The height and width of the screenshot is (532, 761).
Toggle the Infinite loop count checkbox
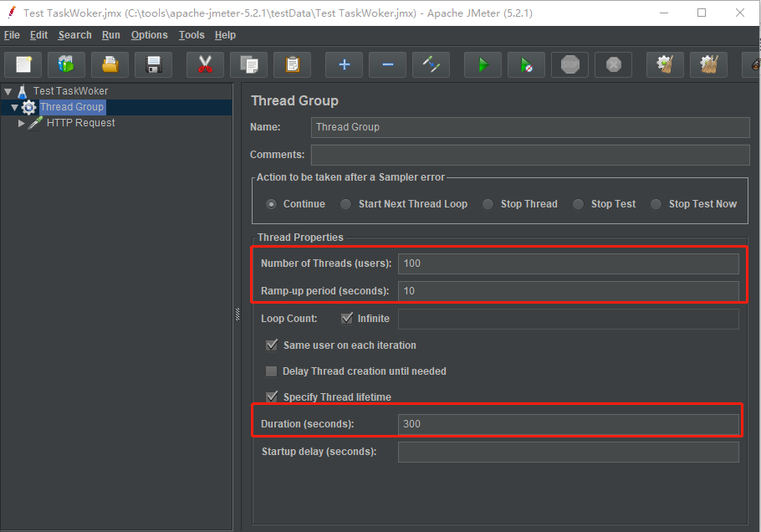click(347, 319)
